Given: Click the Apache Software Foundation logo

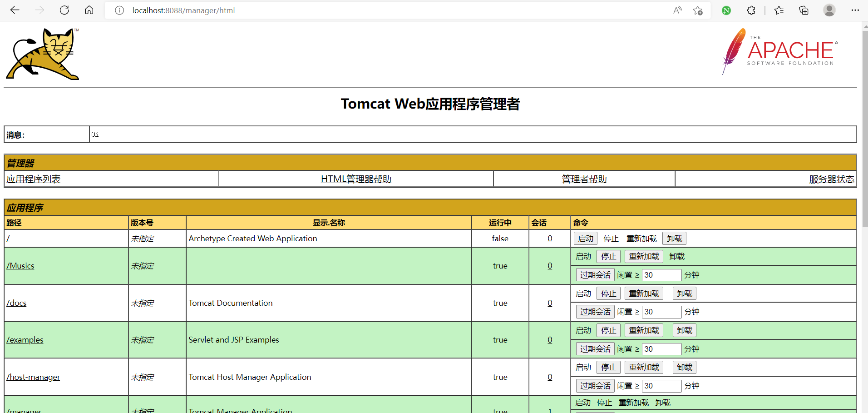Looking at the screenshot, I should coord(779,51).
